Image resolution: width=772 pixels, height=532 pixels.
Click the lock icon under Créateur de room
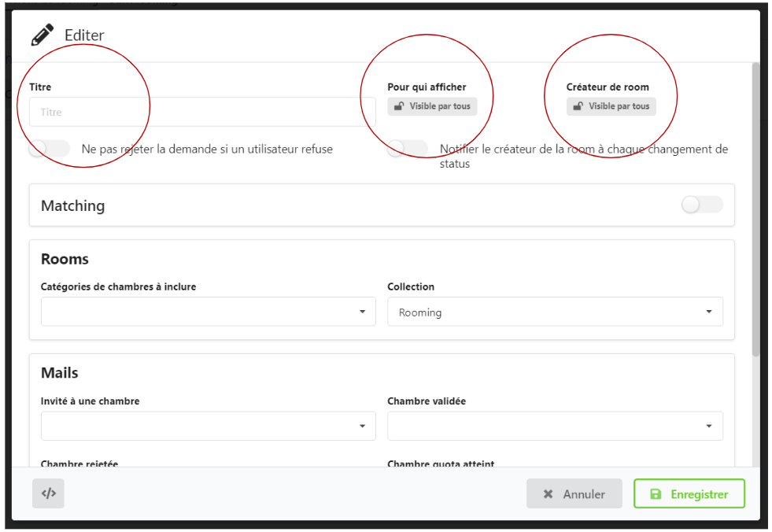coord(578,106)
